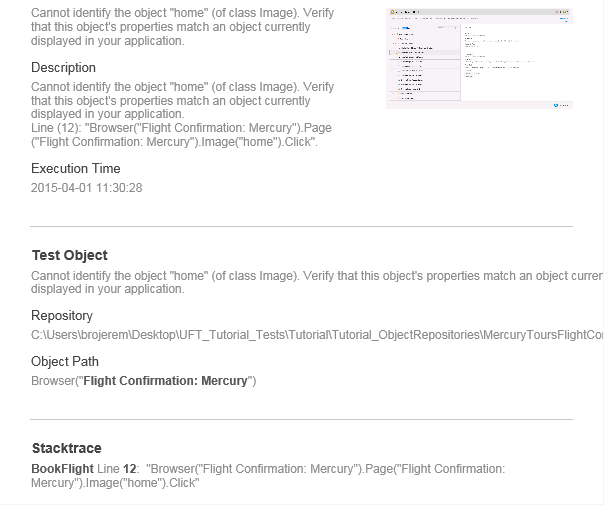The image size is (604, 505).
Task: Click the Repository label
Action: (x=62, y=315)
